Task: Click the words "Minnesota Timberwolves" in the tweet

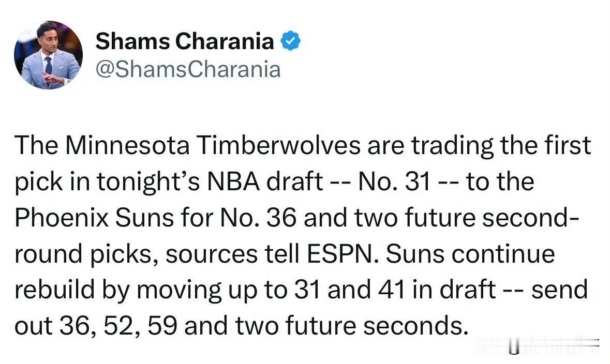Action: point(213,145)
